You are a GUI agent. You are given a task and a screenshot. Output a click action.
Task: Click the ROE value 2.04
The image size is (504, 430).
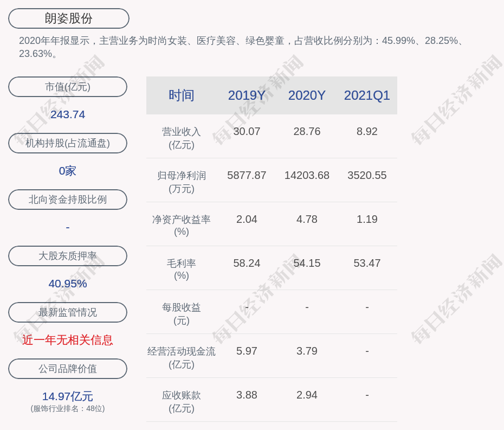pyautogui.click(x=247, y=220)
